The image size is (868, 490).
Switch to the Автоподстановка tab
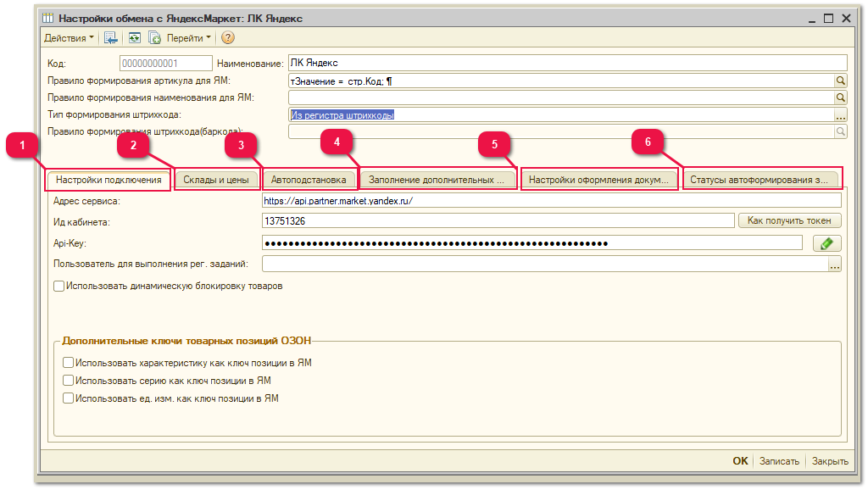coord(309,180)
